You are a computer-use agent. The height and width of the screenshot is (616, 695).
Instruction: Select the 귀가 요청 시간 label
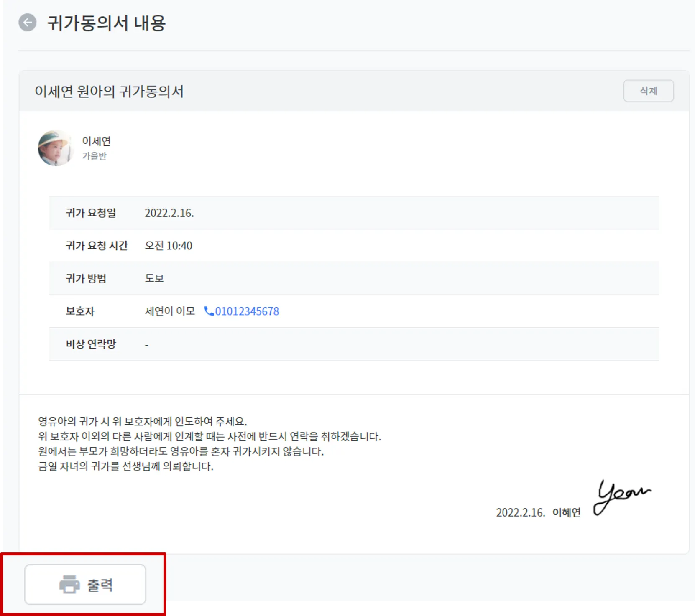pyautogui.click(x=97, y=246)
